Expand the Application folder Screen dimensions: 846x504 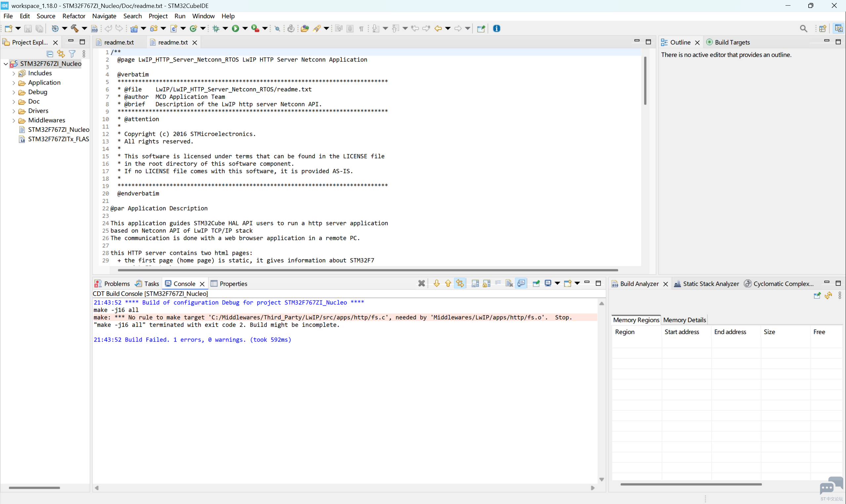(14, 83)
